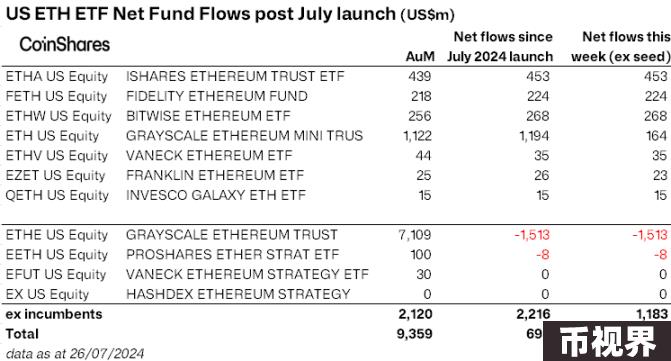The height and width of the screenshot is (361, 671).
Task: Select the AuM column header
Action: (x=420, y=56)
